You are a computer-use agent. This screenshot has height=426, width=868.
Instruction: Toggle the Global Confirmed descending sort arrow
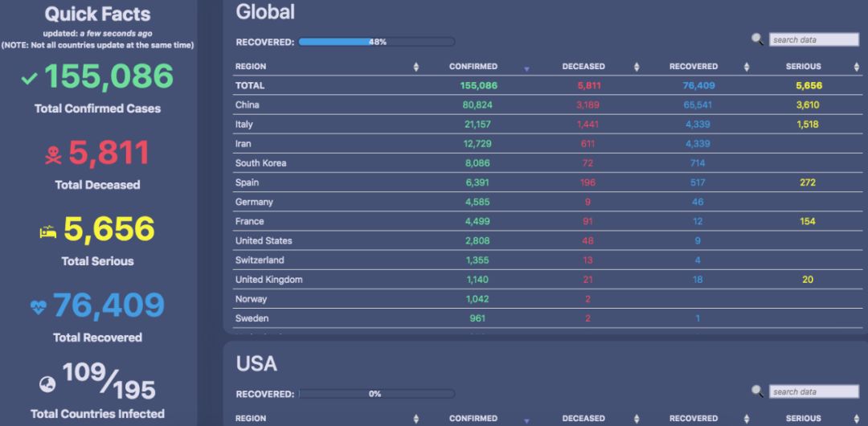tap(526, 69)
